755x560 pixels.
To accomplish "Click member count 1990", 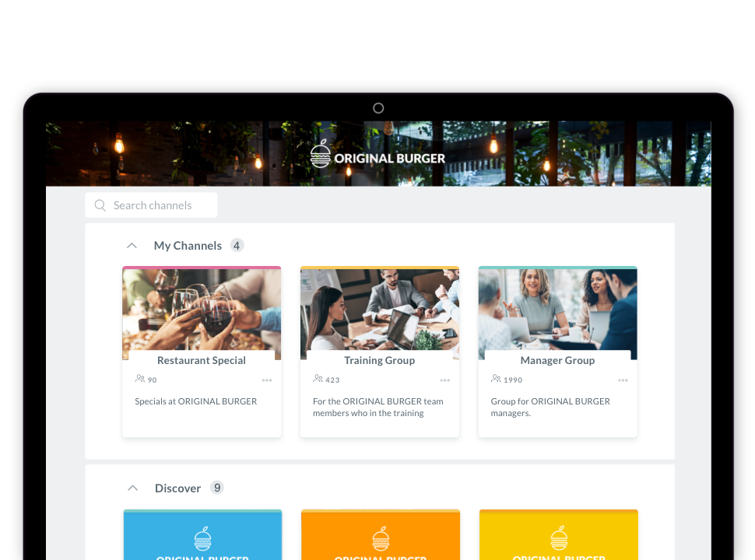I will tap(513, 380).
